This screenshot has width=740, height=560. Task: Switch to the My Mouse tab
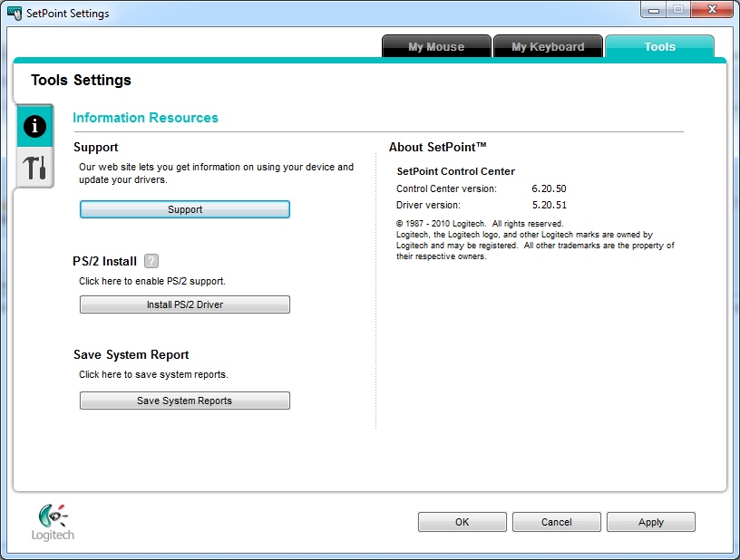tap(436, 47)
